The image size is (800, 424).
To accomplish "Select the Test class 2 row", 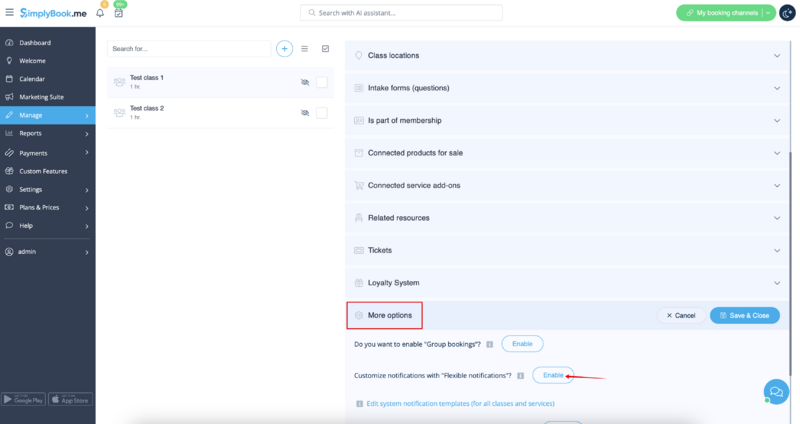I will point(220,113).
